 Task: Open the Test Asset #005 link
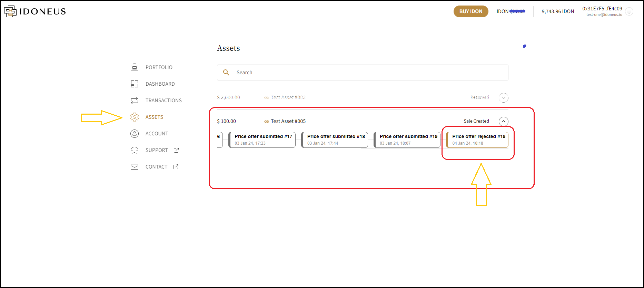(x=288, y=121)
